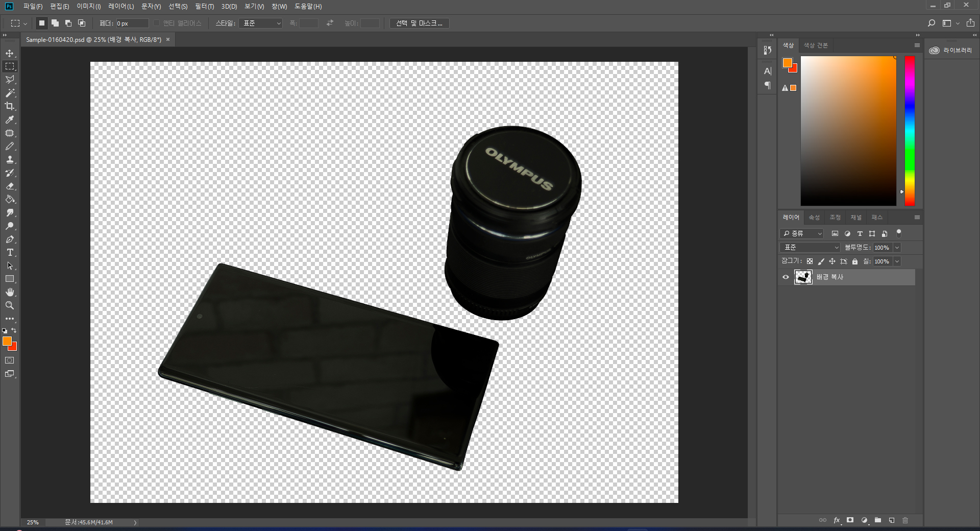Reset default foreground and background colors
Viewport: 980px width, 531px height.
(5, 331)
